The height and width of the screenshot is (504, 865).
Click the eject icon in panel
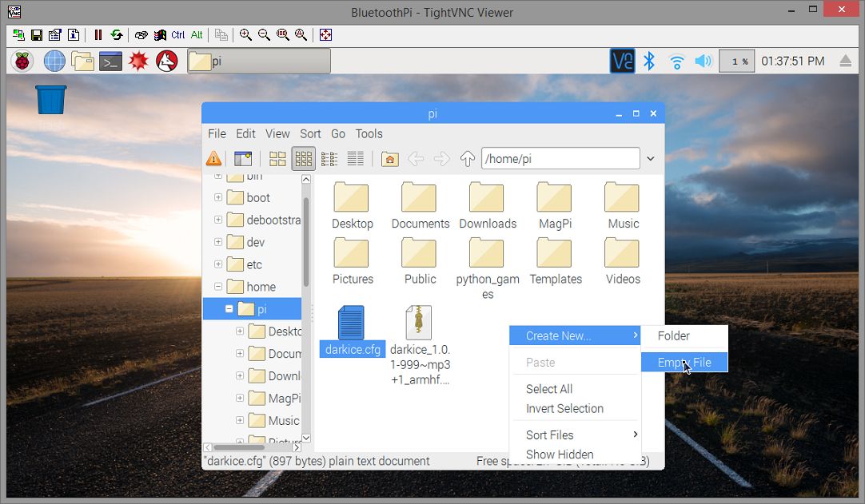(x=845, y=62)
